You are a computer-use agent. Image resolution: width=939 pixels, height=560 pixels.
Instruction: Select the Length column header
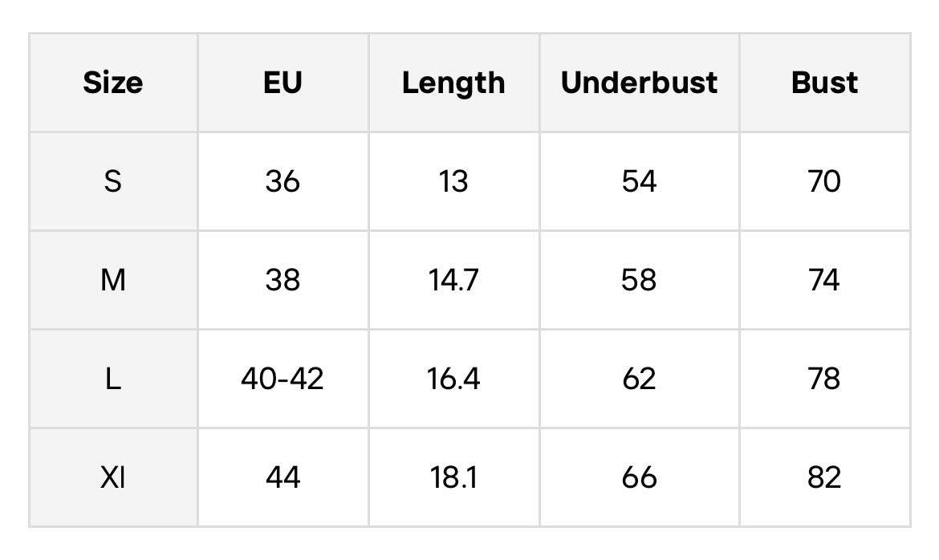pos(453,83)
